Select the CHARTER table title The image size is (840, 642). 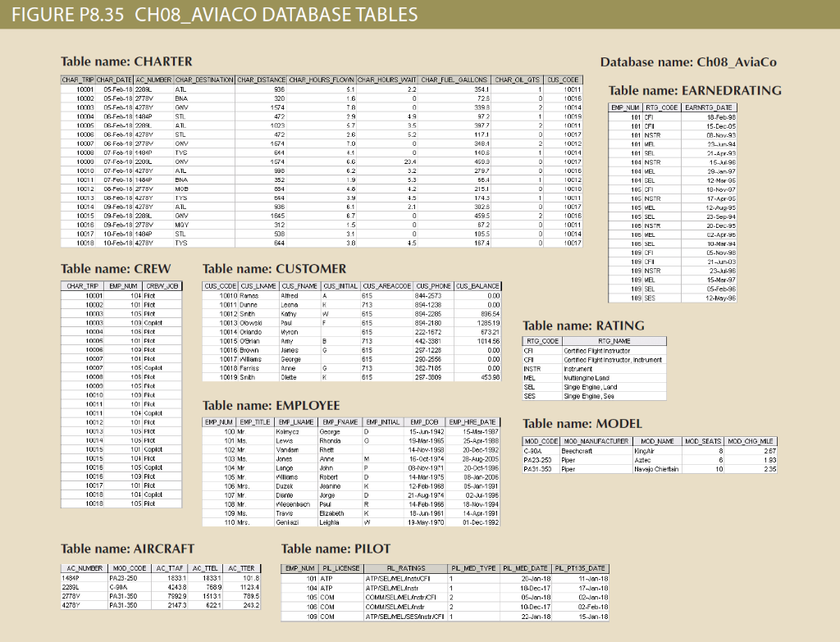tap(126, 61)
